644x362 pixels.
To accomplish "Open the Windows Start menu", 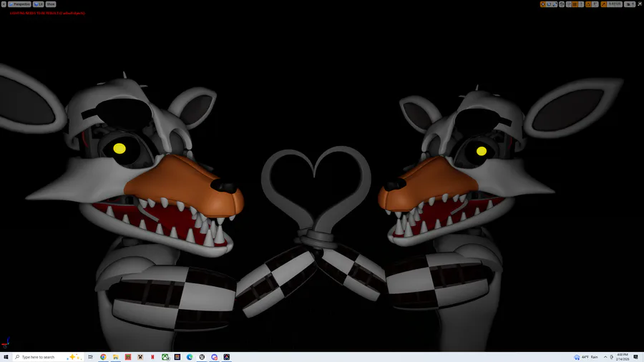I will click(6, 357).
